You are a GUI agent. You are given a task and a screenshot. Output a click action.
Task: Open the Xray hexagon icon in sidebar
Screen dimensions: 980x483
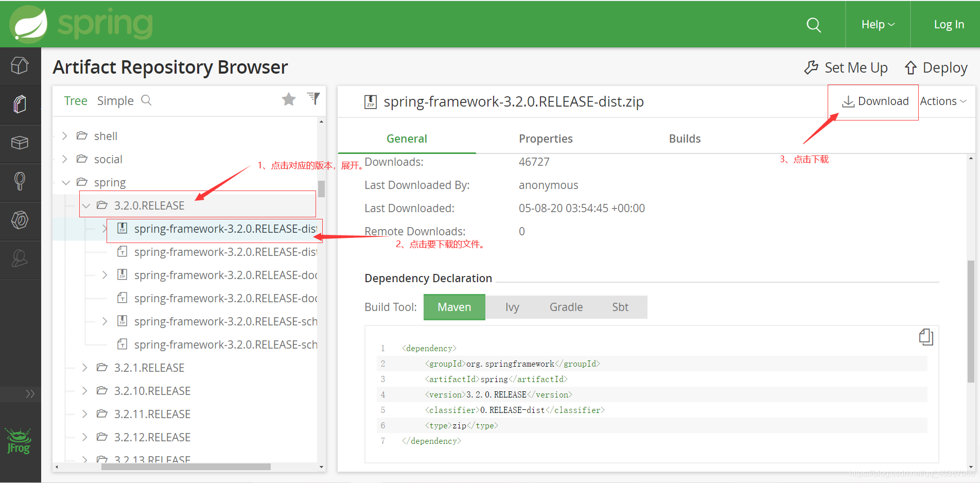point(20,220)
